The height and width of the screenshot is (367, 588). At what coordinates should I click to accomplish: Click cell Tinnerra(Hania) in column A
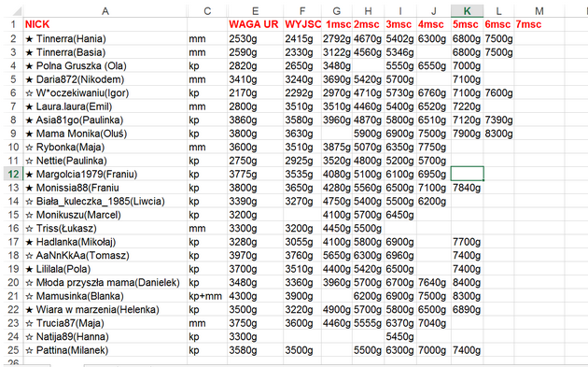tap(105, 38)
